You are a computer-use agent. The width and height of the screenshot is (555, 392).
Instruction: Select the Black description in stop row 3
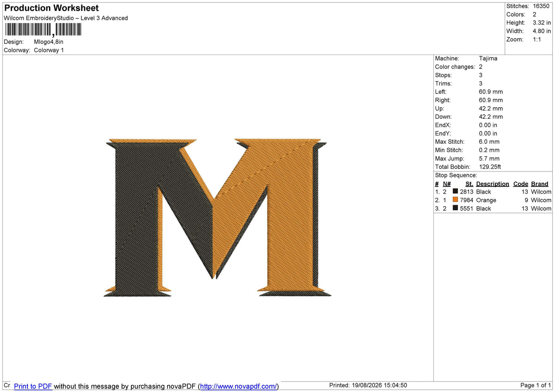484,208
